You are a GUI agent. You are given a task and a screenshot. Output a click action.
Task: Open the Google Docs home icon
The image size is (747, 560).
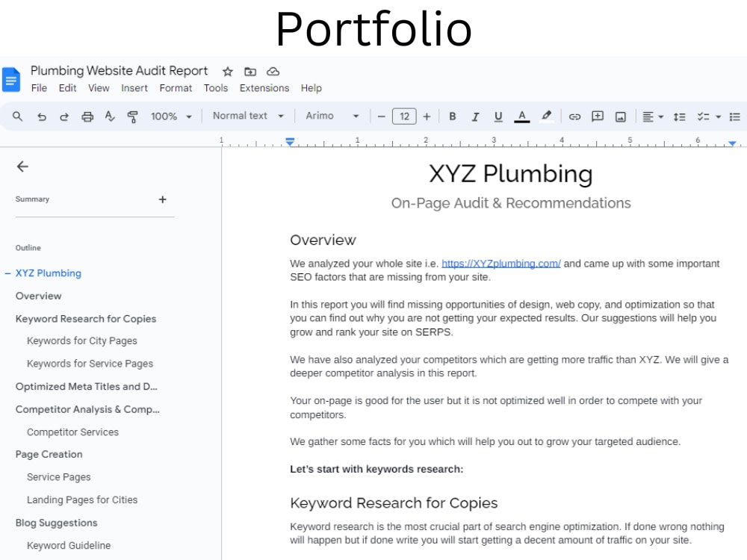11,80
